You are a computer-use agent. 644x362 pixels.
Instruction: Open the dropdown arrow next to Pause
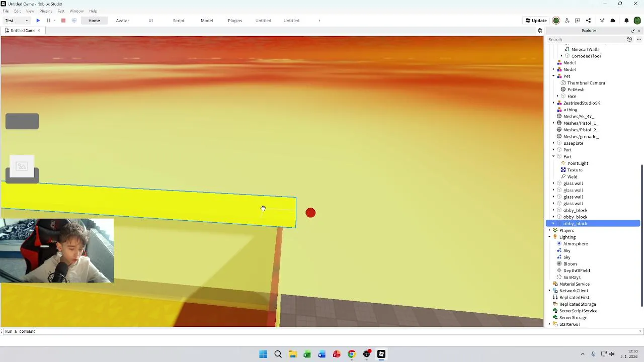pyautogui.click(x=54, y=21)
